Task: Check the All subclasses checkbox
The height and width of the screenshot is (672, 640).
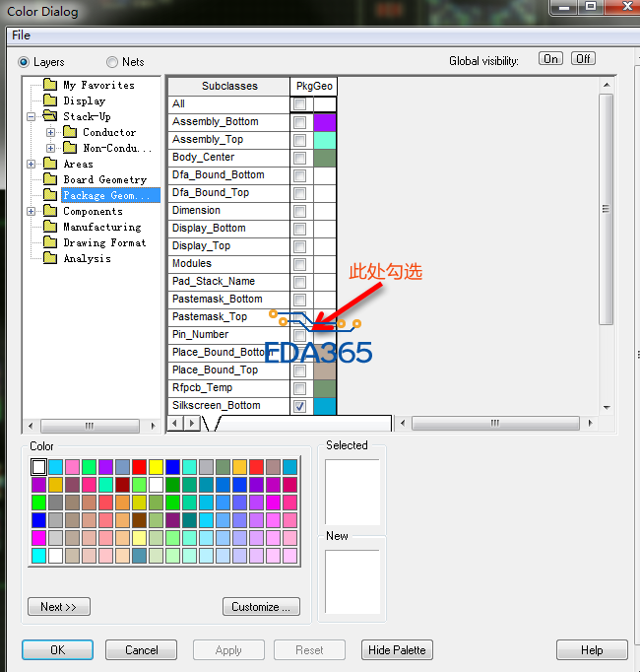Action: point(300,104)
